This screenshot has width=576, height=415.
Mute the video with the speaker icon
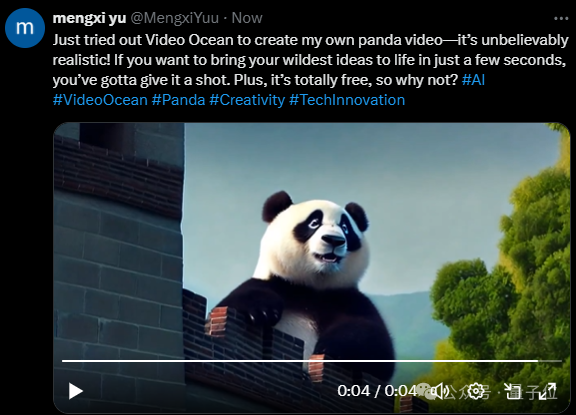[x=439, y=391]
